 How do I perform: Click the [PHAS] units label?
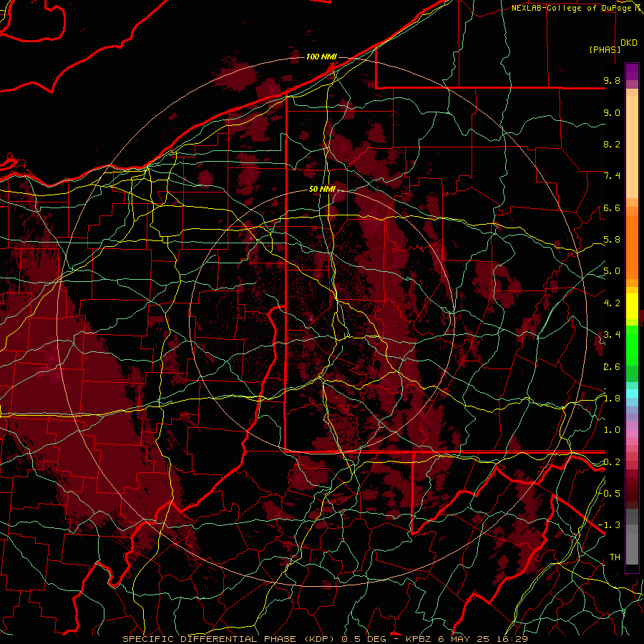pyautogui.click(x=605, y=49)
